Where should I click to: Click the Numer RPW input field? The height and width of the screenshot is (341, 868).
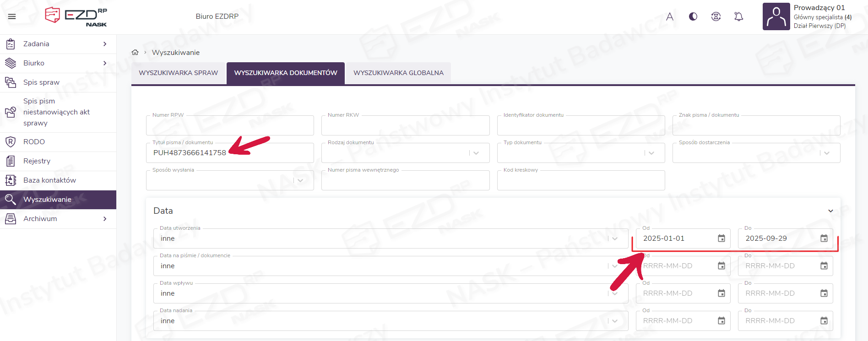[x=230, y=126]
